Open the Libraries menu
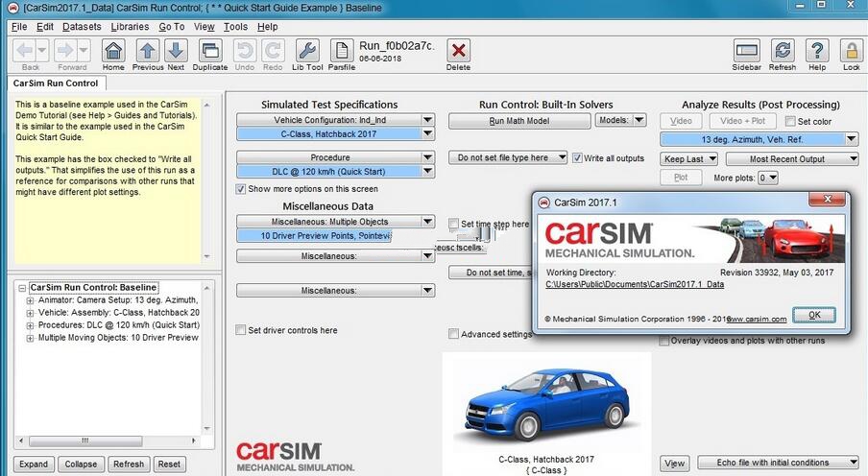This screenshot has height=476, width=868. 130,27
